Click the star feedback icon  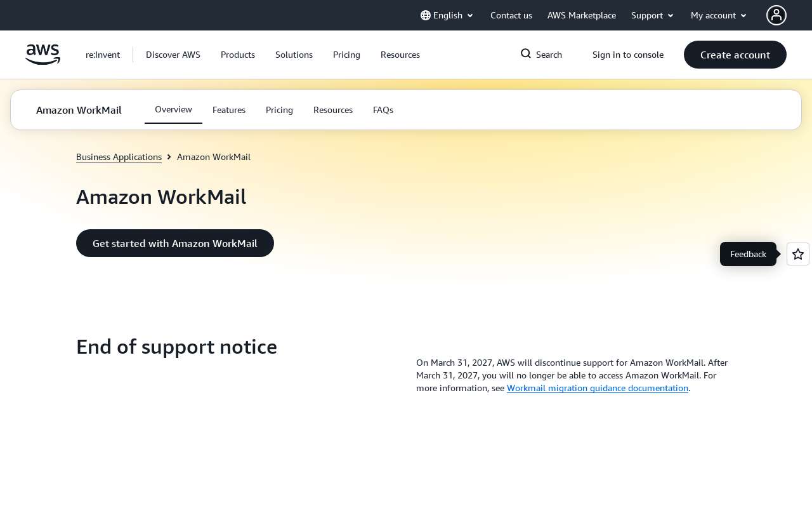coord(798,254)
